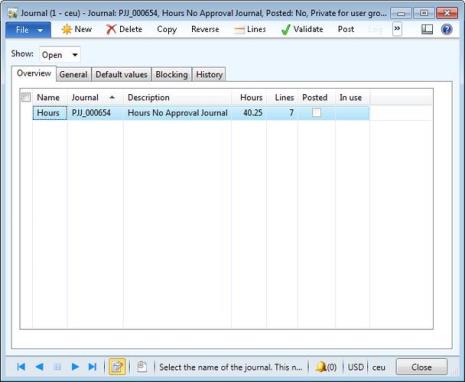Click the document handling icon
Screen dimensions: 465x382
point(142,367)
